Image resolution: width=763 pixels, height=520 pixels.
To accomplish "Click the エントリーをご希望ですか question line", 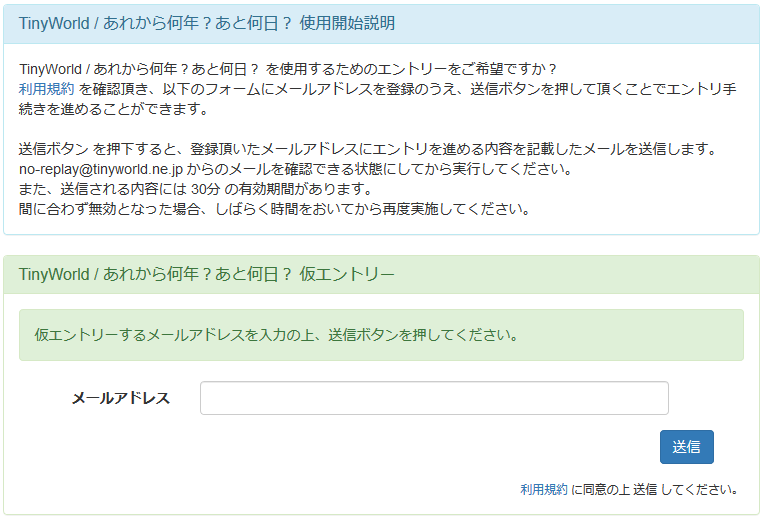I will (288, 69).
